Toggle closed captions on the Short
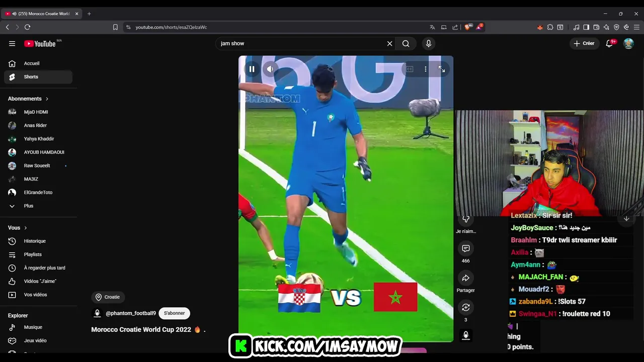This screenshot has height=362, width=644. [x=410, y=69]
